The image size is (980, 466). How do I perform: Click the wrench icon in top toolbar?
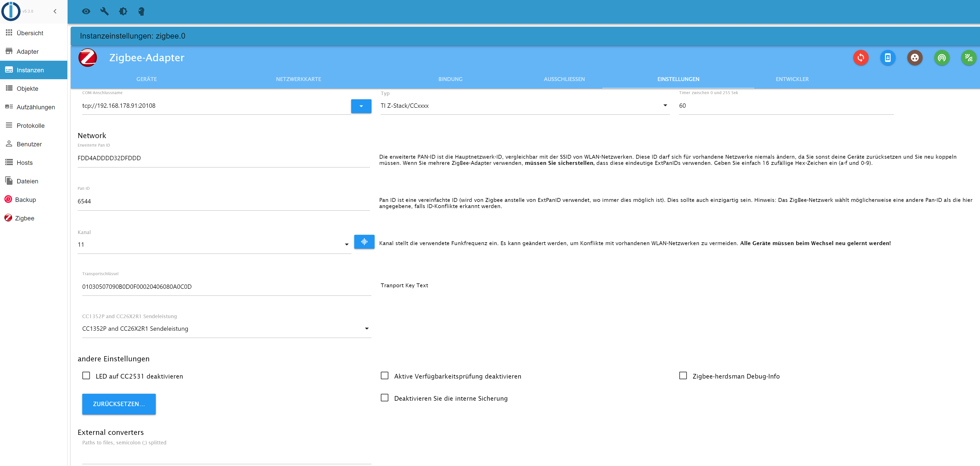coord(105,11)
